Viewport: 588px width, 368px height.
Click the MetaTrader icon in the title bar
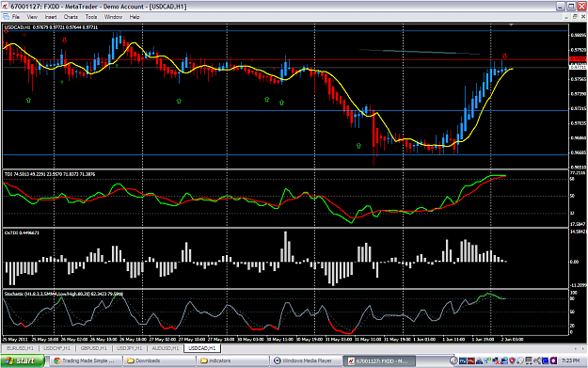tap(5, 6)
